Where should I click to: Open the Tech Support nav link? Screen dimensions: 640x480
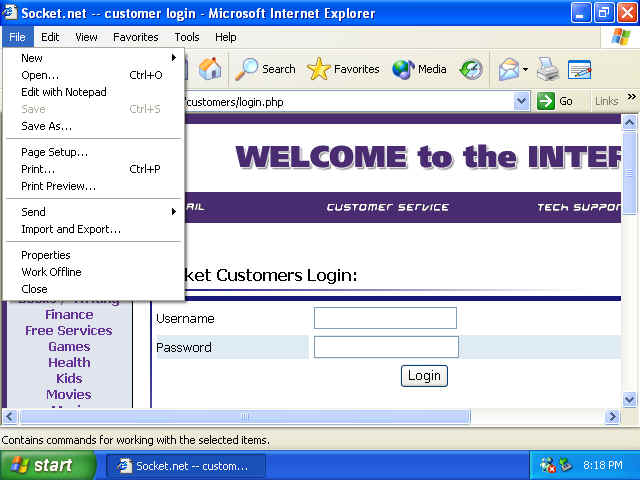[x=579, y=207]
